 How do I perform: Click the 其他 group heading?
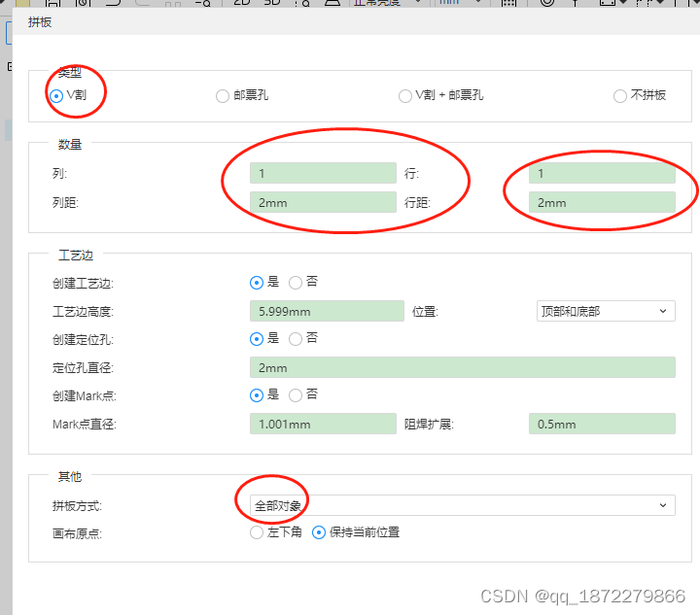(70, 477)
